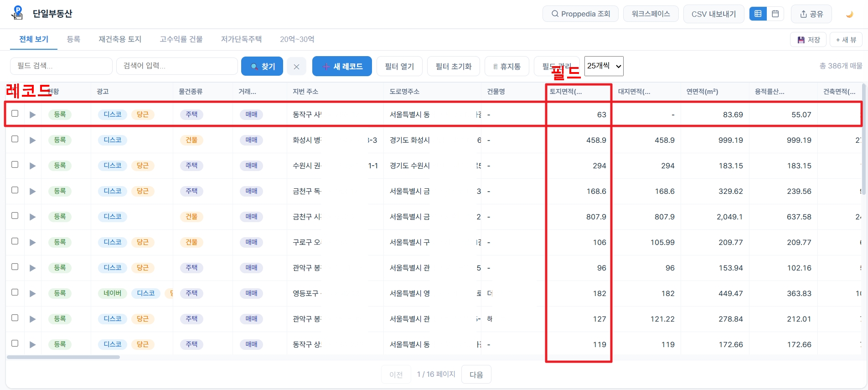Select checkbox for 수원시 row

pos(15,165)
